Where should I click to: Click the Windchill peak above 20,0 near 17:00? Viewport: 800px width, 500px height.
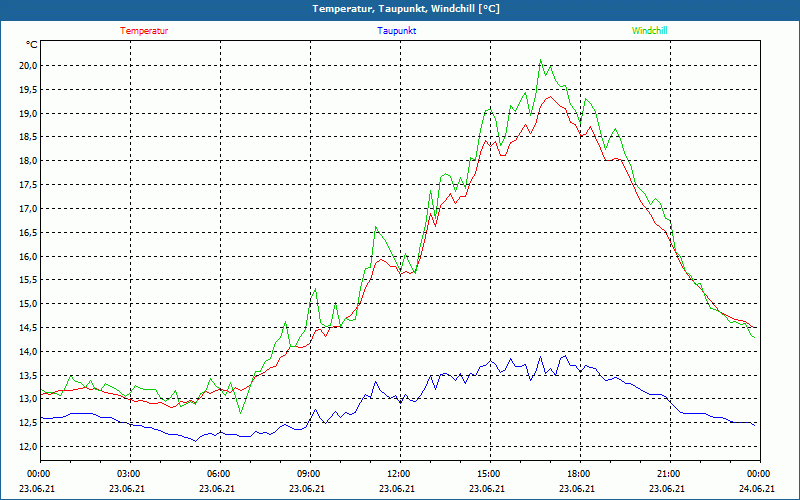pyautogui.click(x=541, y=60)
